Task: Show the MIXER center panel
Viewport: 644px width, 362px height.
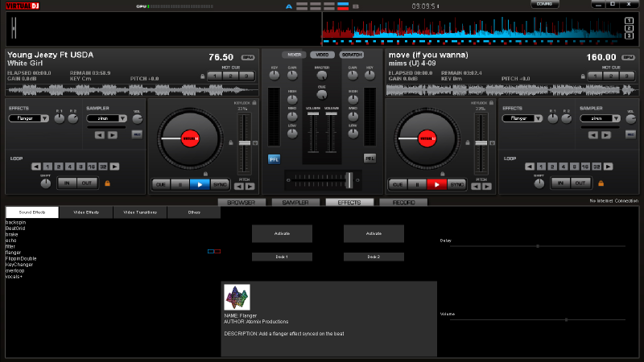Action: click(294, 55)
